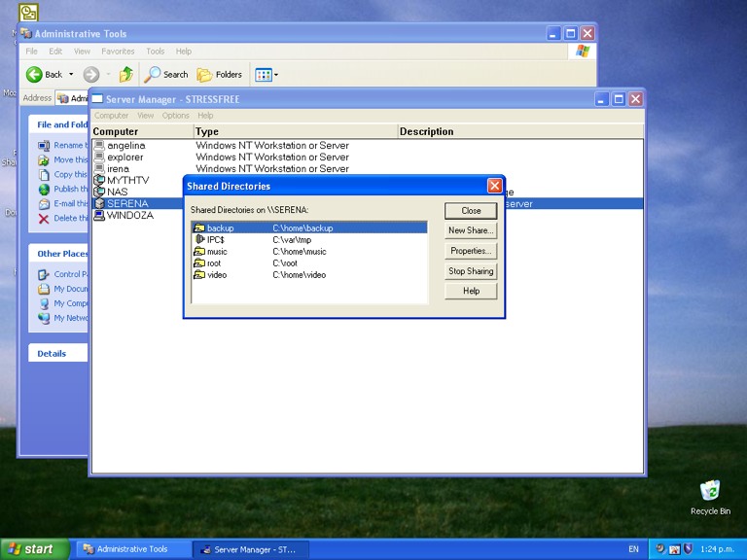Screen dimensions: 747x560
Task: Click the IPC$ share icon
Action: pos(200,239)
